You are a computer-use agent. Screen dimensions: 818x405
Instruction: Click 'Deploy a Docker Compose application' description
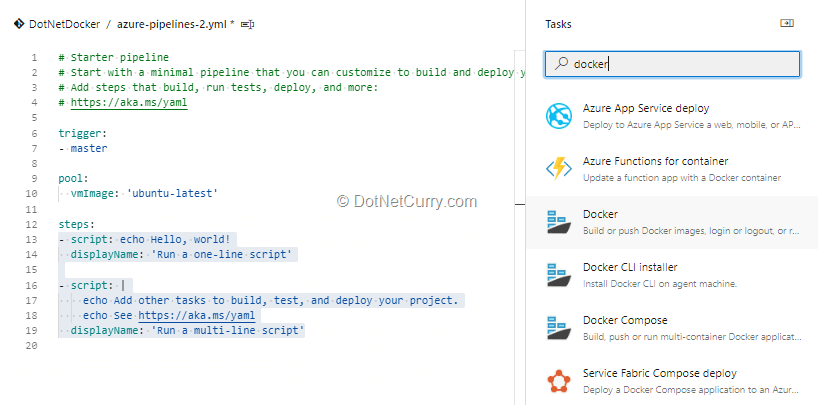click(x=692, y=390)
